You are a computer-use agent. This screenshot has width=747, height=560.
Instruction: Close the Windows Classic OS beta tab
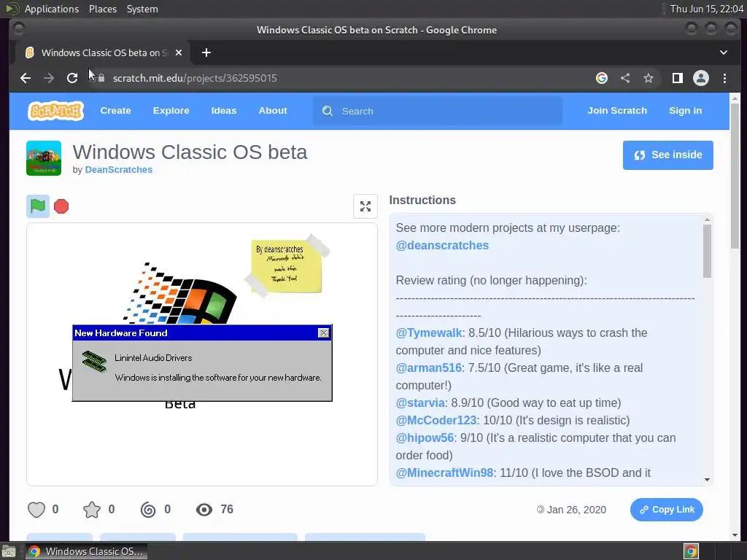[179, 52]
